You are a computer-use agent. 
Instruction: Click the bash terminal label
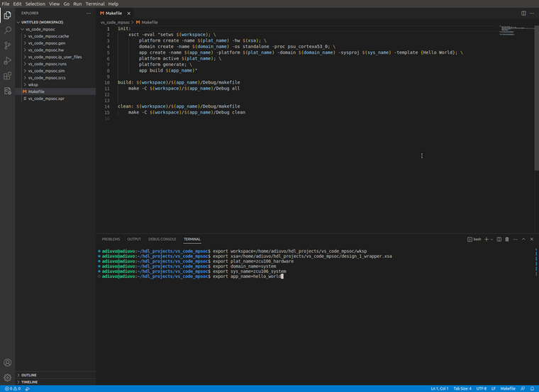tap(474, 239)
